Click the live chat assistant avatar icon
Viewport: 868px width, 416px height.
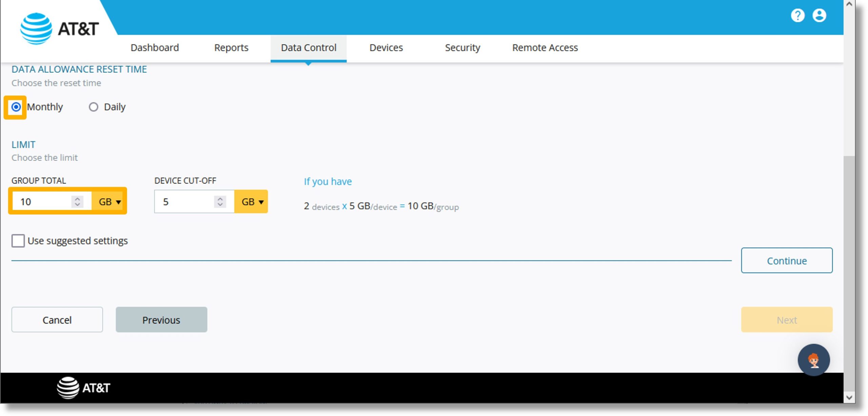(x=814, y=361)
